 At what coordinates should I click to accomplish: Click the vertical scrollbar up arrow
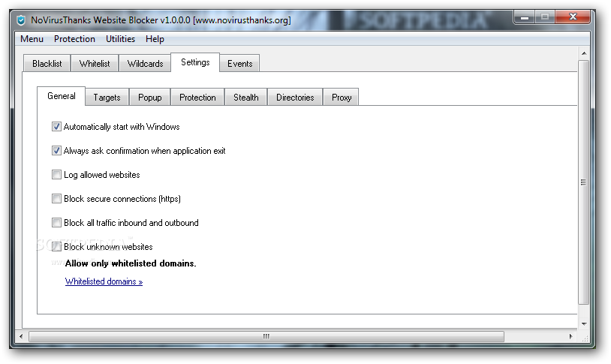coord(584,53)
